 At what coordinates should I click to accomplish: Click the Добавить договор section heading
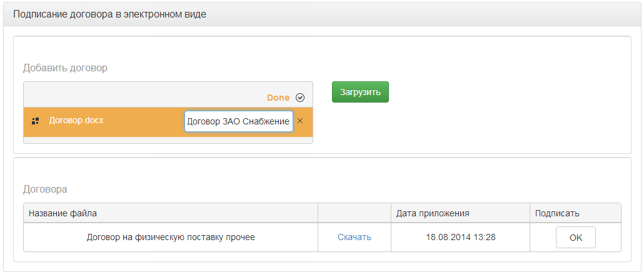65,68
